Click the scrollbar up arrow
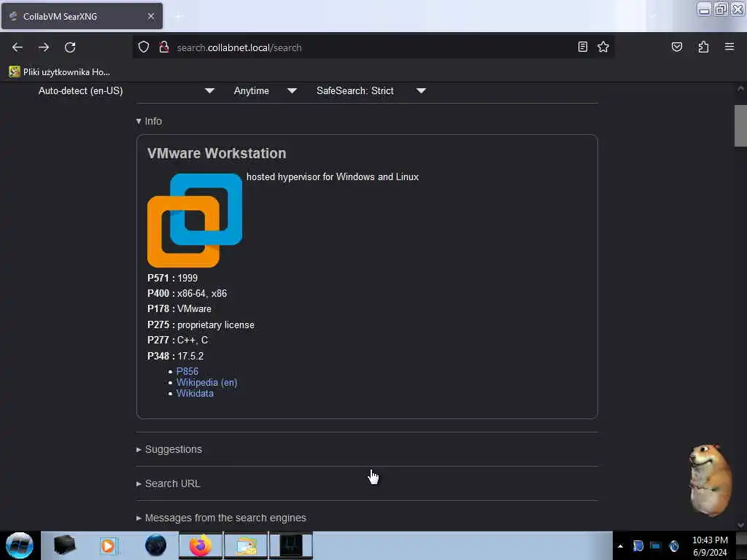 point(740,88)
